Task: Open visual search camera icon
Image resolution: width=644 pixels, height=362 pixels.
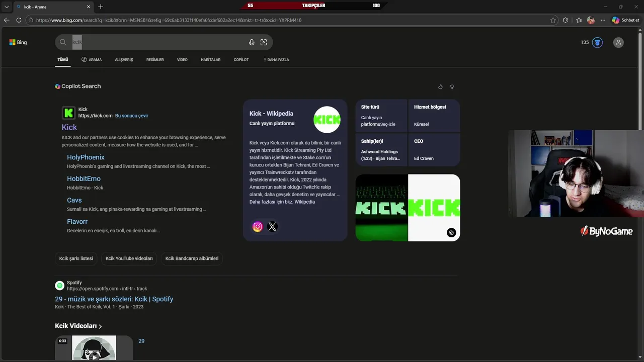Action: coord(264,42)
